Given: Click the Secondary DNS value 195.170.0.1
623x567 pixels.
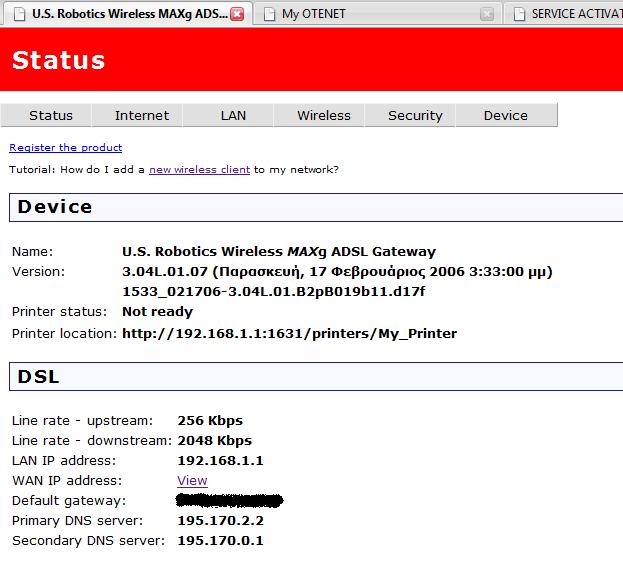Looking at the screenshot, I should pos(221,541).
